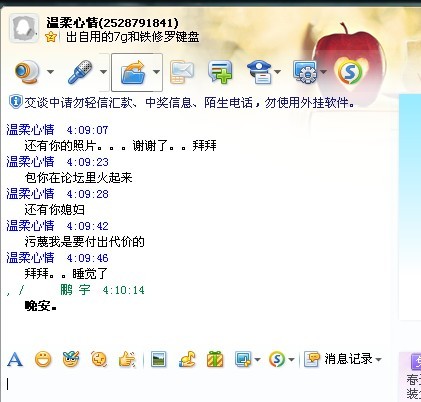421x402 pixels.
Task: Open the font settings A button
Action: click(x=15, y=360)
